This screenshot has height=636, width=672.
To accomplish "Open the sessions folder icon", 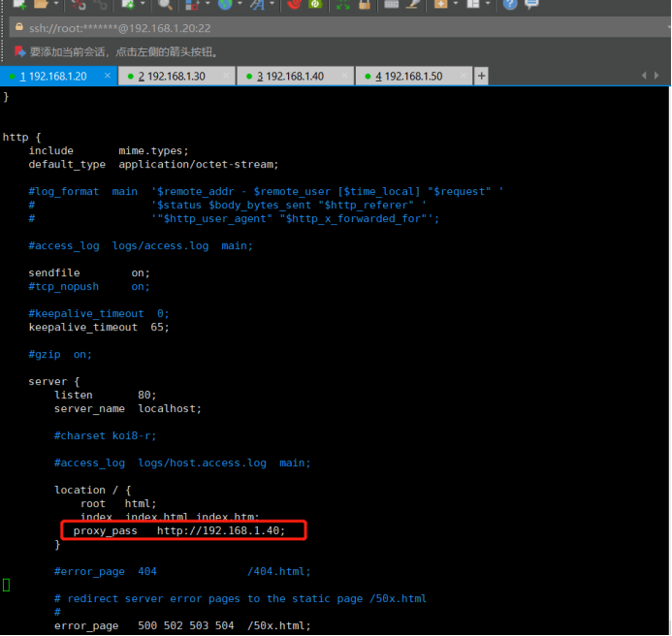I will (x=41, y=4).
